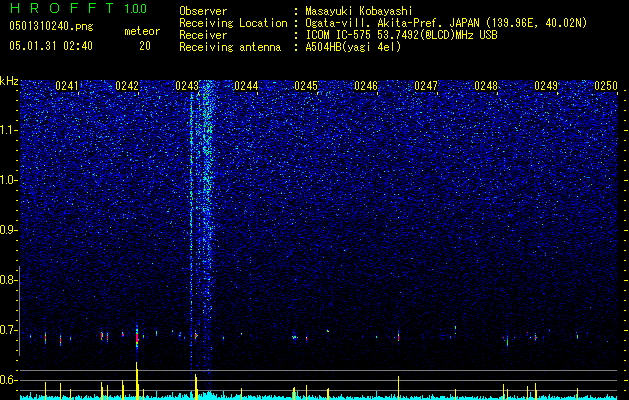Click the 0245 time marker
The height and width of the screenshot is (400, 629).
[306, 86]
